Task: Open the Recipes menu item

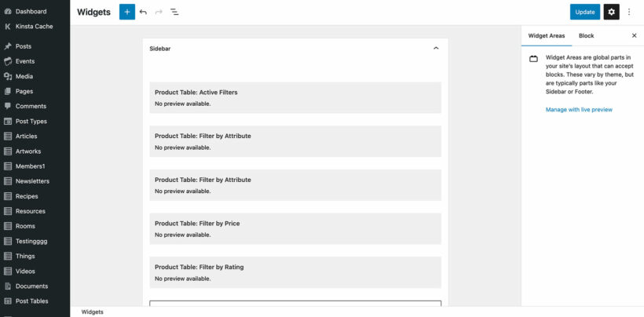Action: 27,196
